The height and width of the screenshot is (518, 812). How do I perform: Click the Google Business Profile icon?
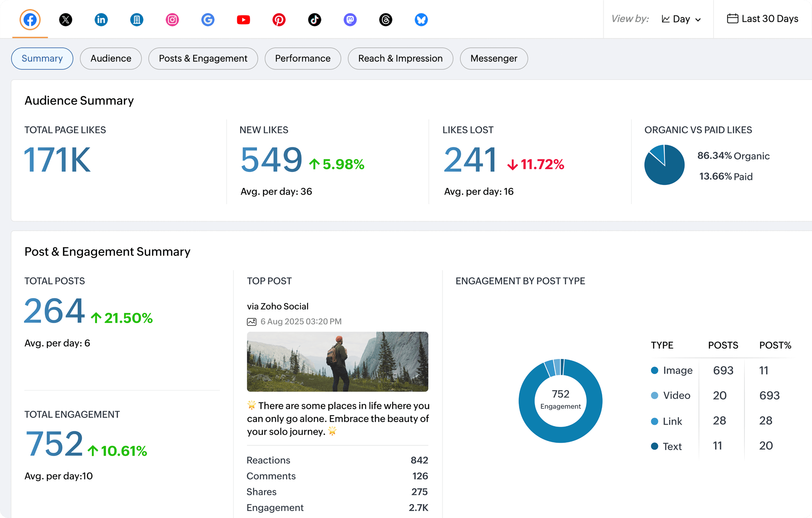pyautogui.click(x=208, y=19)
